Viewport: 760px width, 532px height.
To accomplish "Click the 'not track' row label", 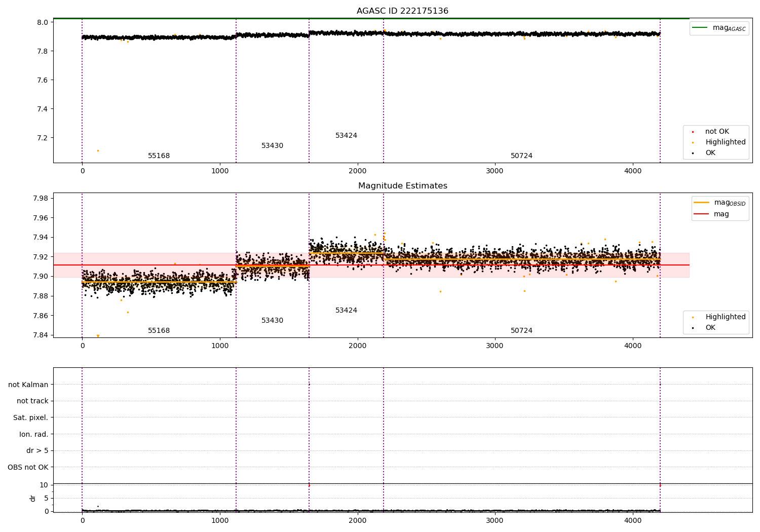I will coord(32,401).
